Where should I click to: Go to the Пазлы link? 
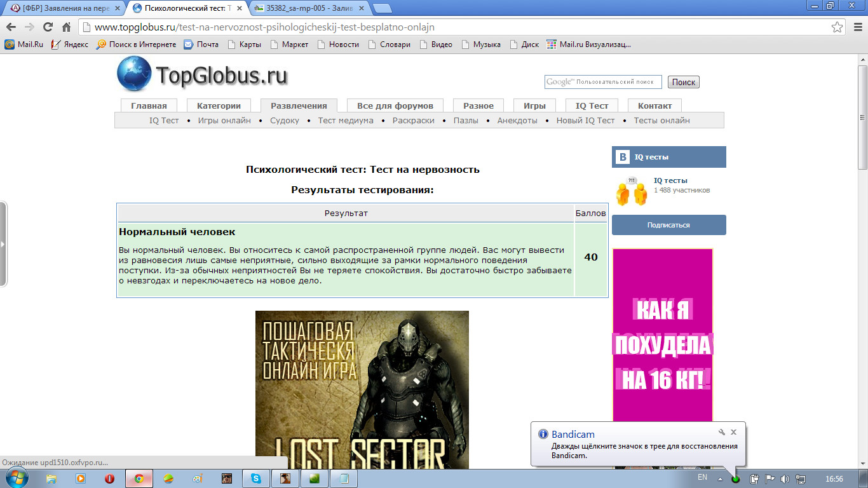(466, 120)
